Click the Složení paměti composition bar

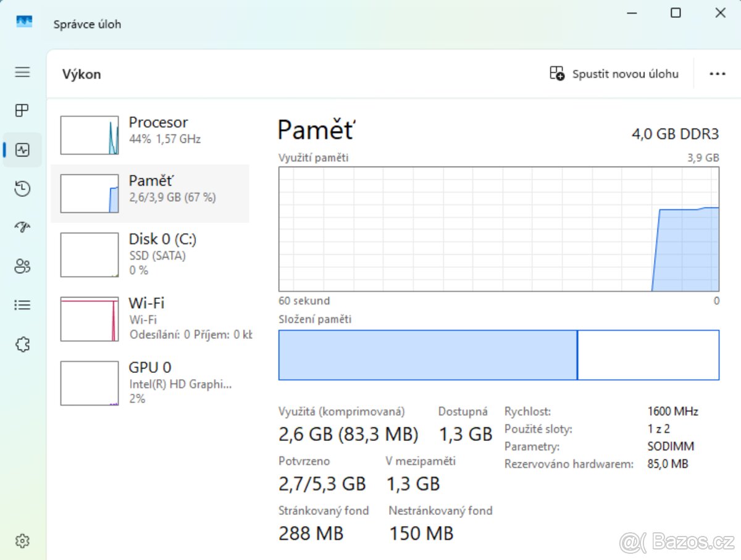click(x=498, y=355)
